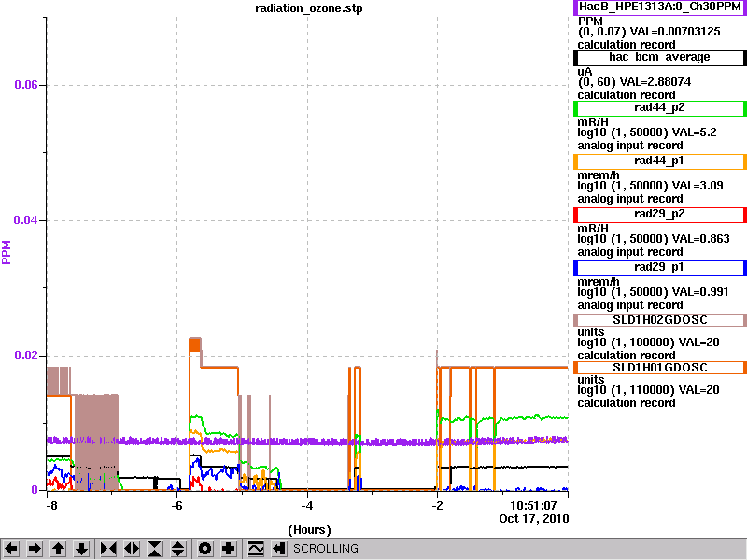
Task: Click the 0.02 y-axis tick label
Action: (x=26, y=356)
